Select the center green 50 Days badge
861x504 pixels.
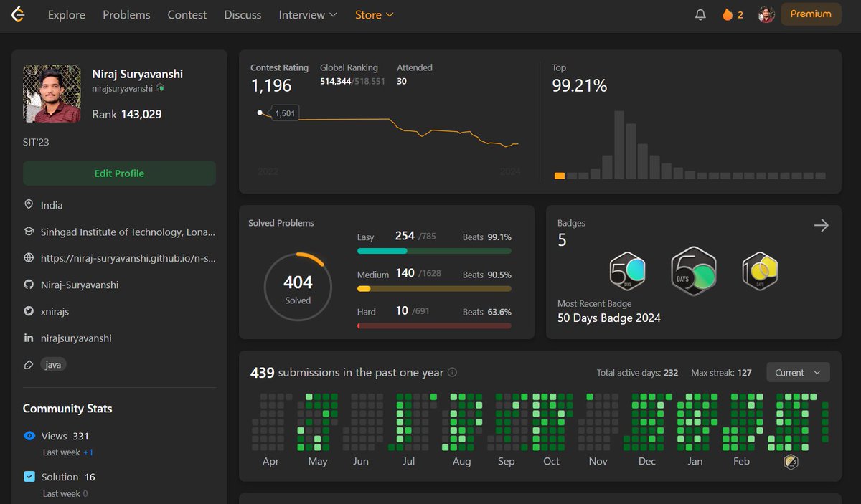[694, 272]
